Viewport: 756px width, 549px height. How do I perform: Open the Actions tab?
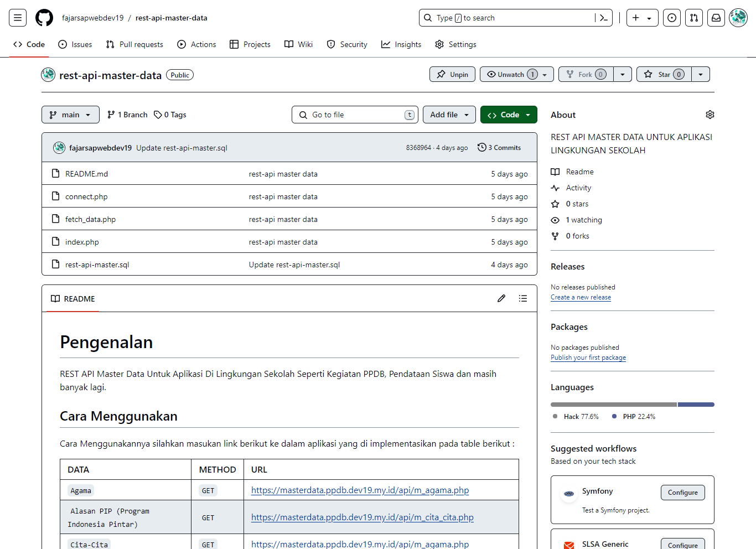(x=196, y=44)
